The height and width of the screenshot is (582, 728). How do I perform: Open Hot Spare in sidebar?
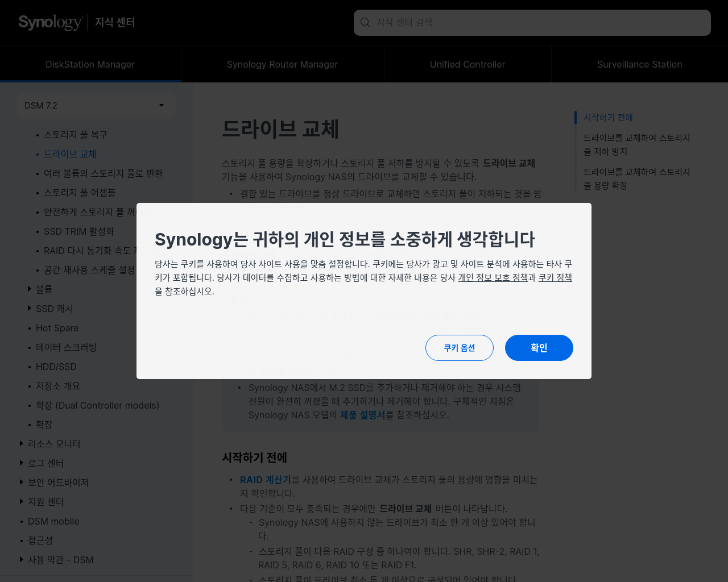click(57, 328)
